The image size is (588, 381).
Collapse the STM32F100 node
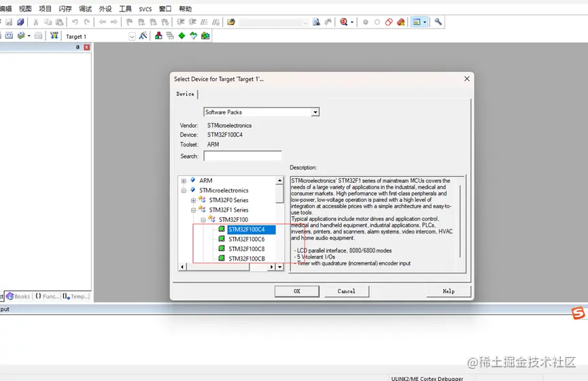tap(203, 220)
